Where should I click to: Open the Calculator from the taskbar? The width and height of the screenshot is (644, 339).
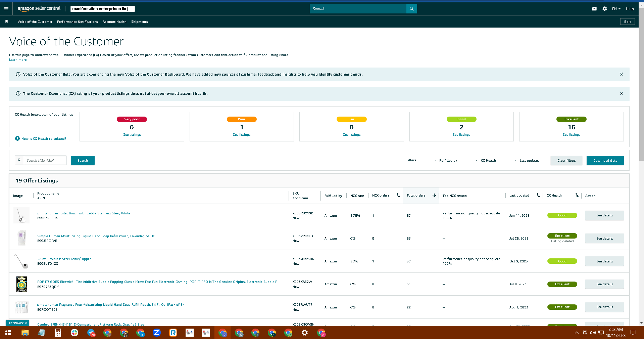(58, 333)
